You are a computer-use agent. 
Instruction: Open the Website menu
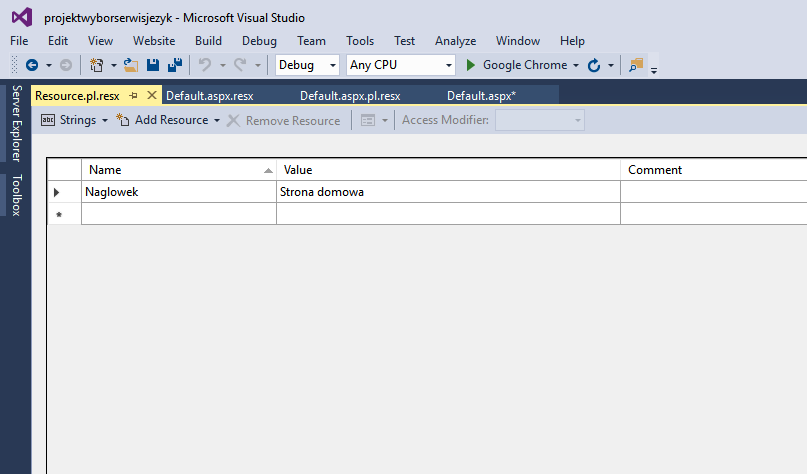click(x=154, y=41)
